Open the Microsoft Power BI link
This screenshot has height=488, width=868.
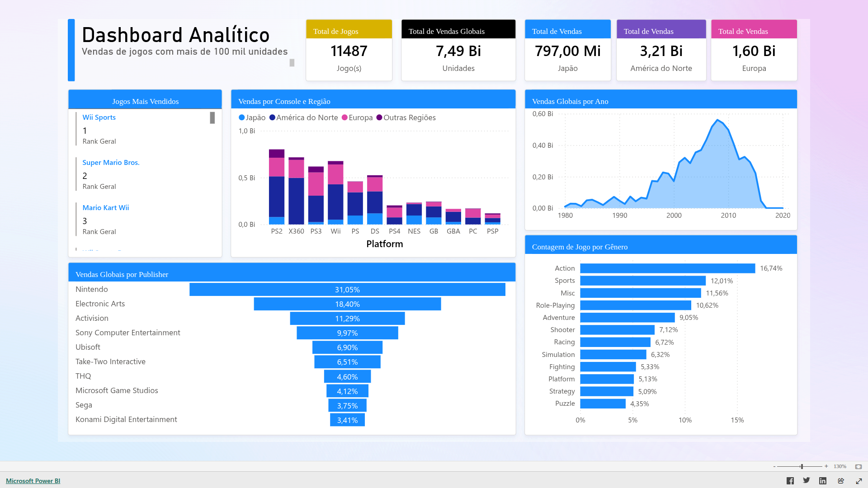tap(33, 481)
